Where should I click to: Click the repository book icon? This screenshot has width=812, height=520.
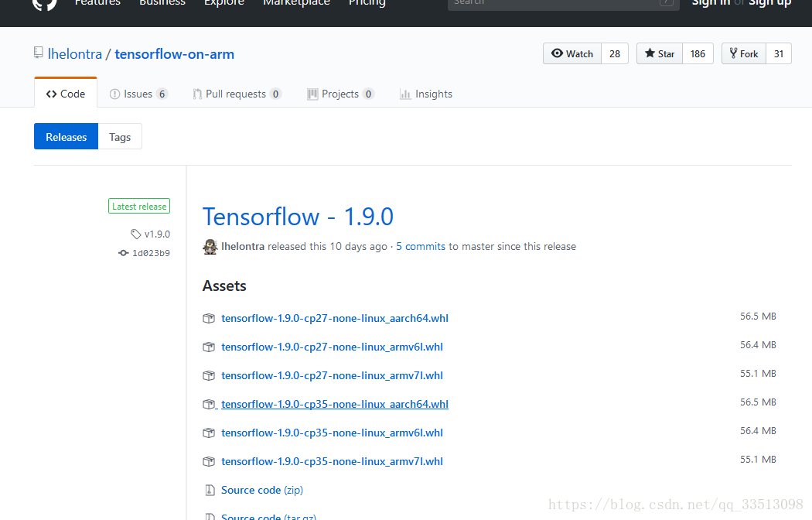pos(39,53)
